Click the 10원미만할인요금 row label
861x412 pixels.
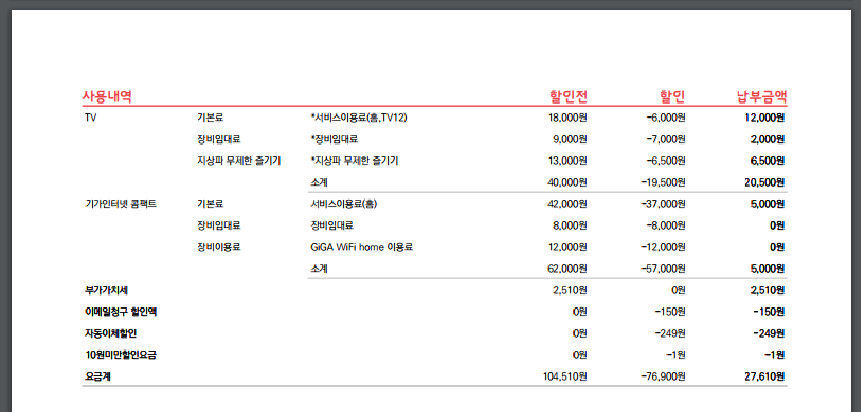click(121, 355)
